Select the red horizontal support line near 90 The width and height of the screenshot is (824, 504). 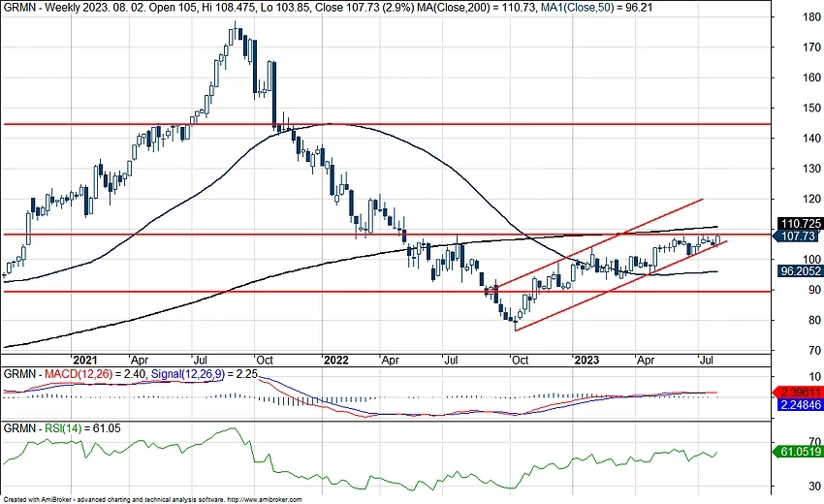(291, 291)
